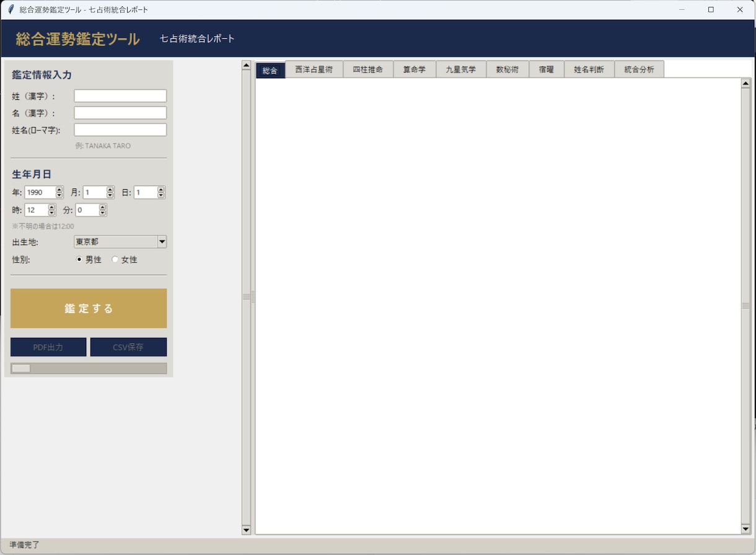This screenshot has height=555, width=756.
Task: Click the CSV保存 button
Action: 128,347
